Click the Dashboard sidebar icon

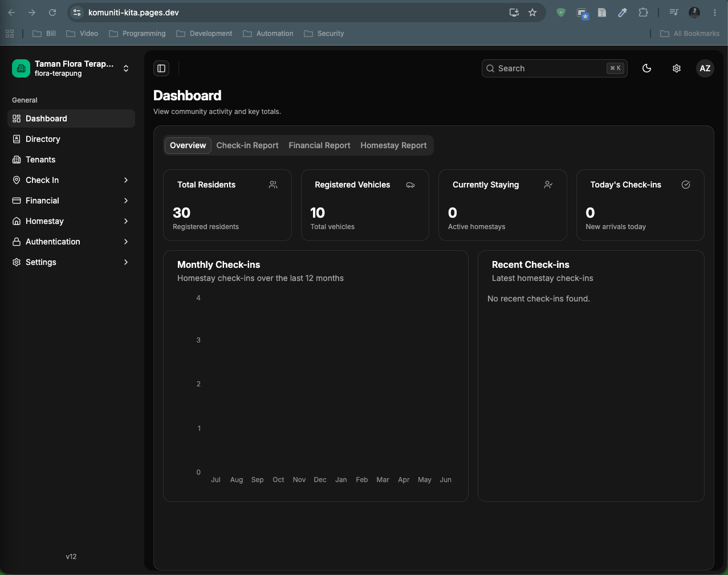tap(17, 119)
